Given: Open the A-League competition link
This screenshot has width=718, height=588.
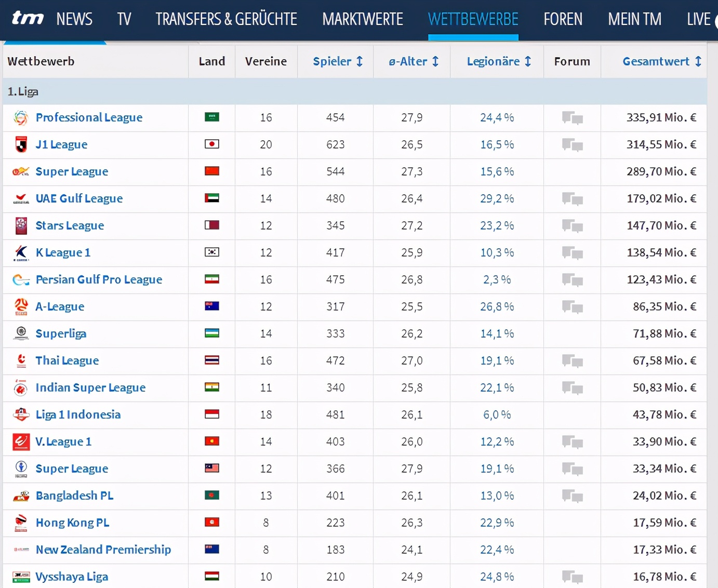Looking at the screenshot, I should click(60, 306).
